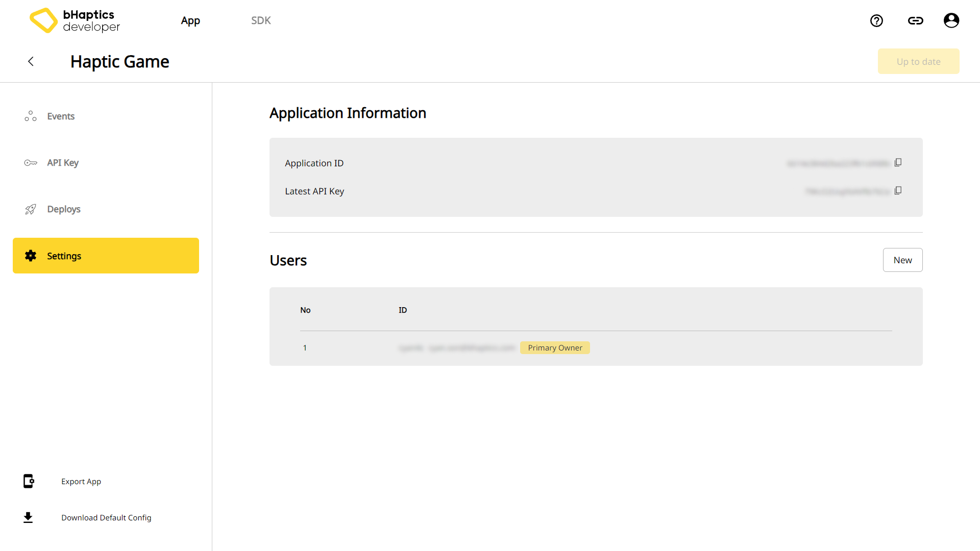Switch to the SDK tab
The width and height of the screenshot is (980, 551).
(x=261, y=20)
